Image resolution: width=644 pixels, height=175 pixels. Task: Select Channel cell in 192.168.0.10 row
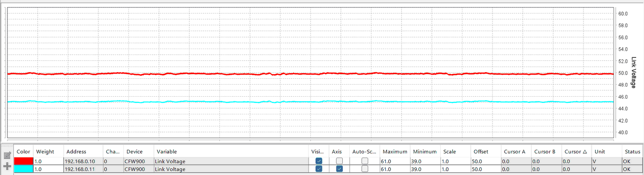pyautogui.click(x=113, y=161)
